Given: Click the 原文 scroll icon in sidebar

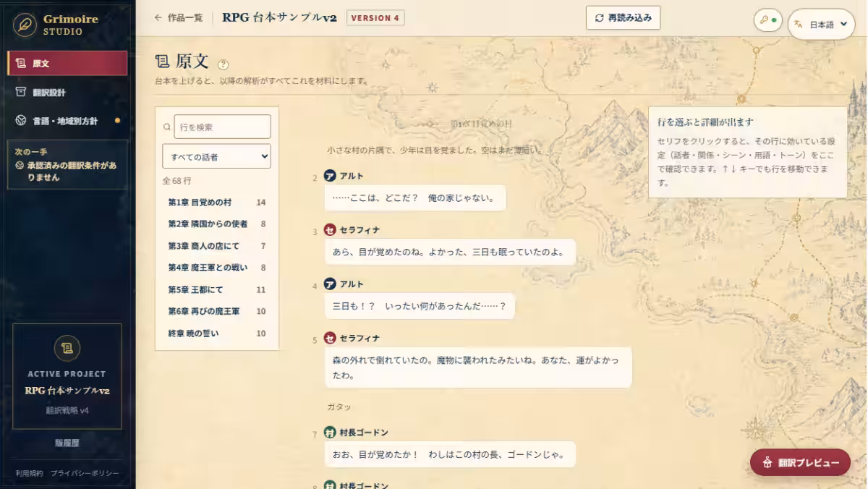Looking at the screenshot, I should pyautogui.click(x=20, y=64).
